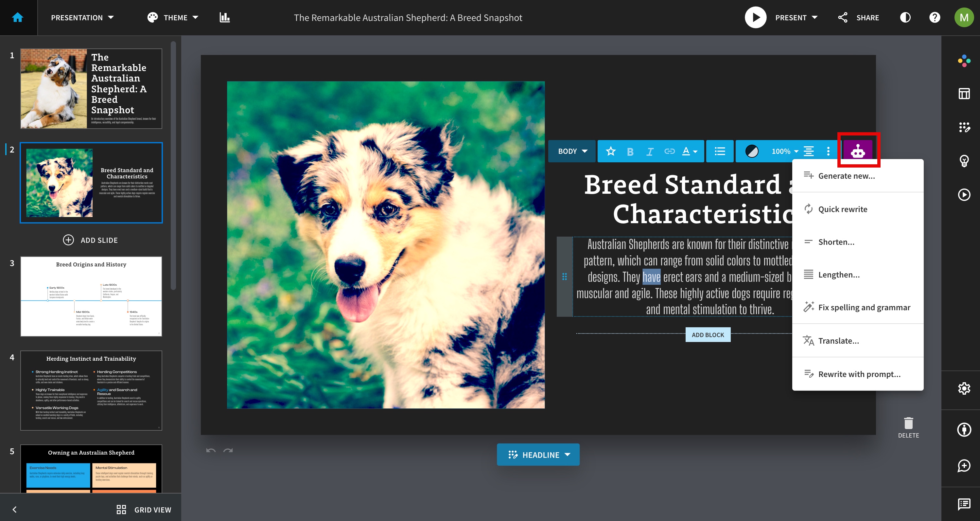This screenshot has height=521, width=980.
Task: Select Fix spelling and grammar
Action: (x=864, y=307)
